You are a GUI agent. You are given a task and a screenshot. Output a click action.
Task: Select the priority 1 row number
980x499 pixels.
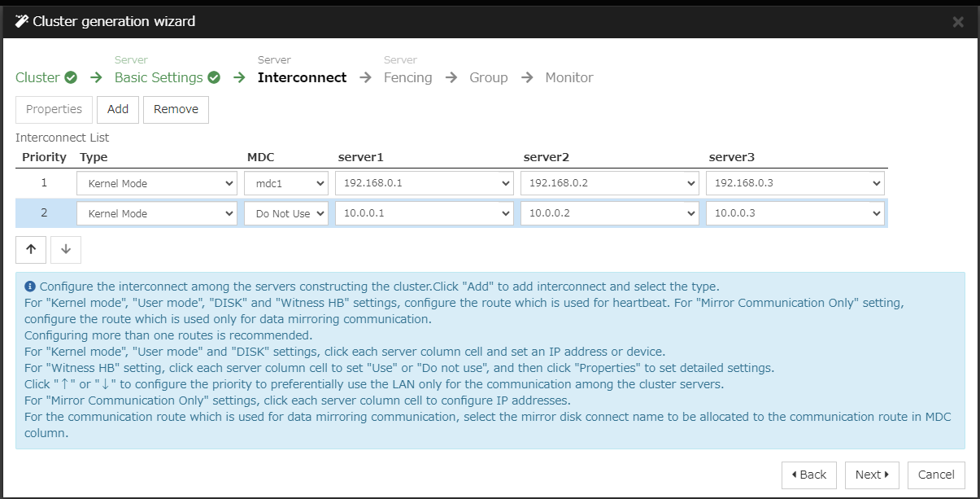[44, 184]
